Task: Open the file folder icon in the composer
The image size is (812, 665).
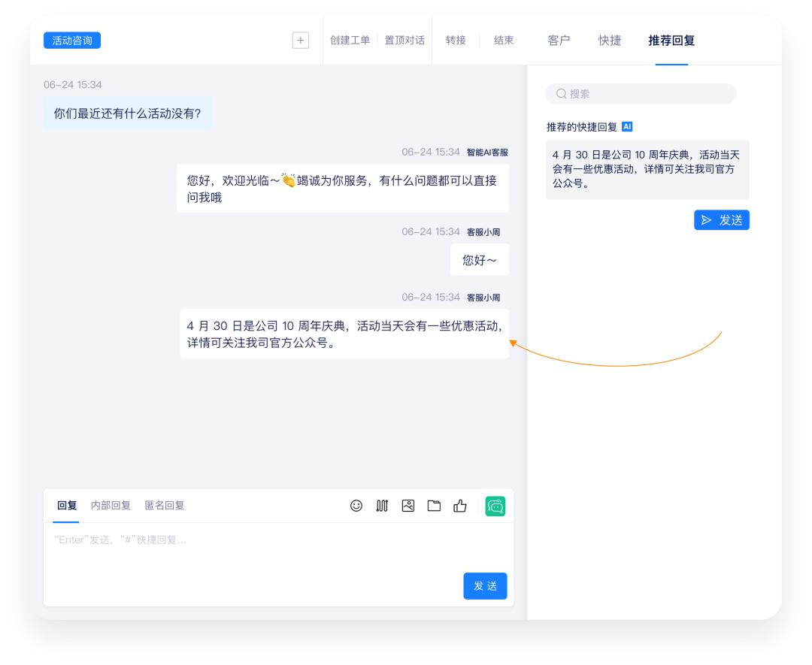Action: click(434, 506)
